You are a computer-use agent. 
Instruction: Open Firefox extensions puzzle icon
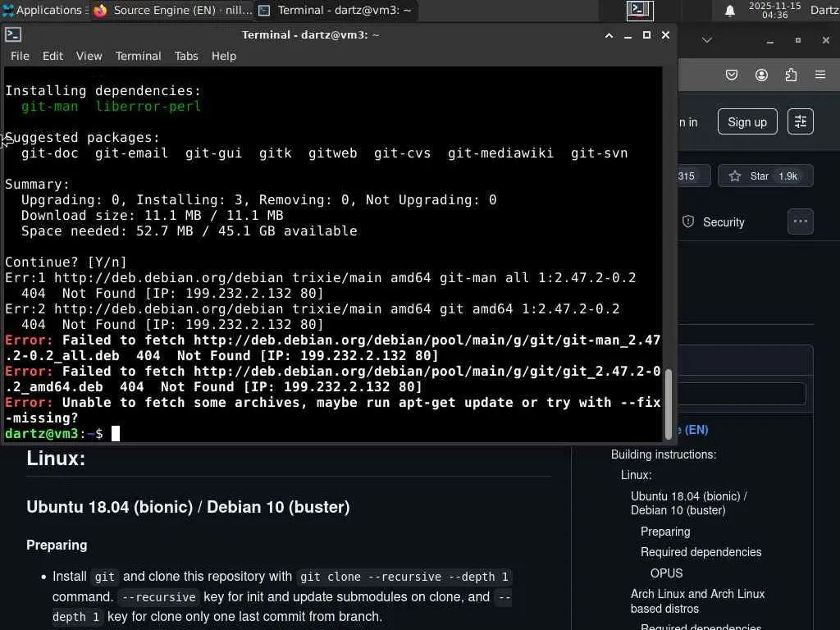click(791, 75)
